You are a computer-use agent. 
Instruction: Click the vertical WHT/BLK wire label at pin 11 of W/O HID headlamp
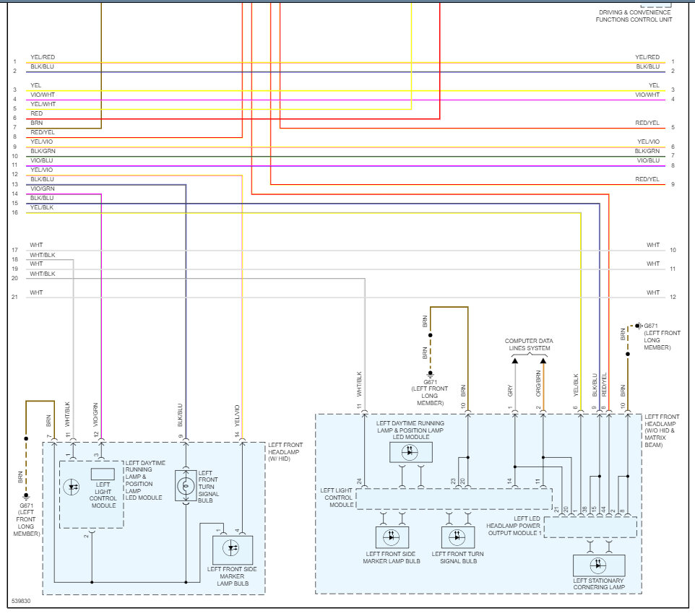coord(359,383)
